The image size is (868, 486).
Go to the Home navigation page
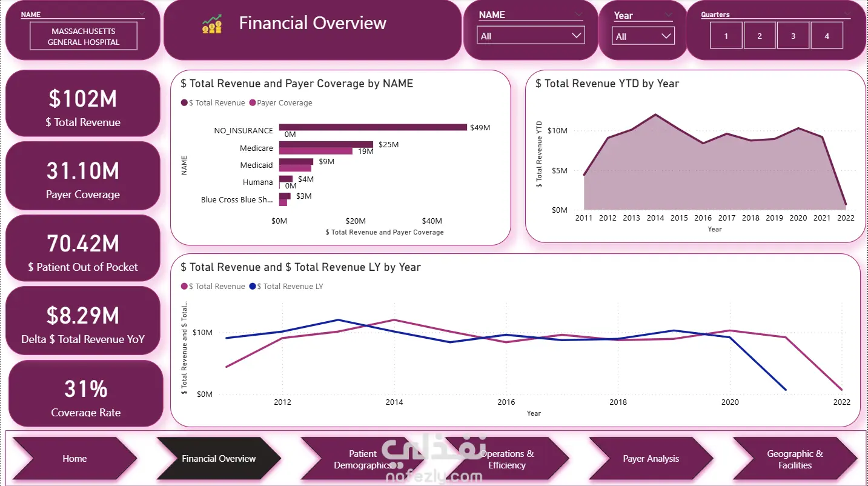[x=75, y=459]
